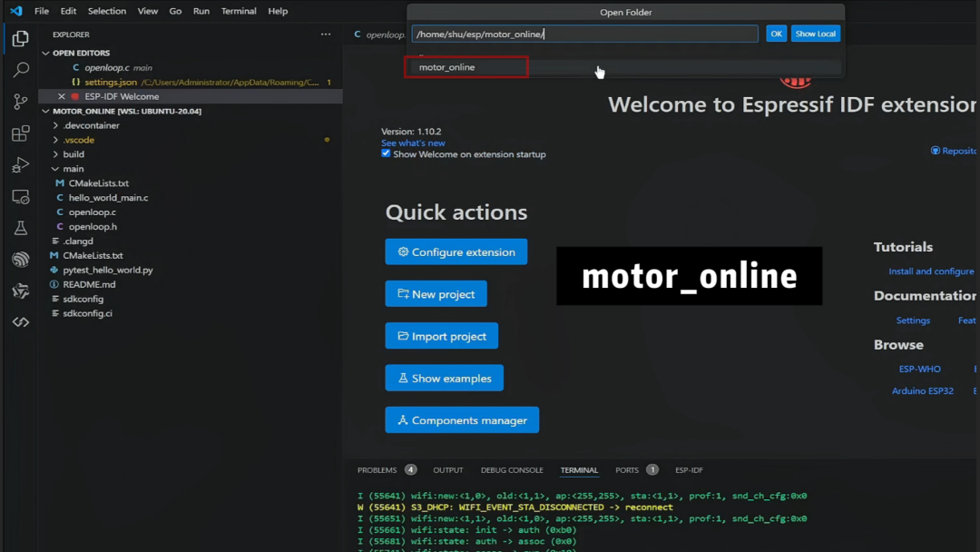Open the Selection menu
980x552 pixels.
click(x=107, y=11)
